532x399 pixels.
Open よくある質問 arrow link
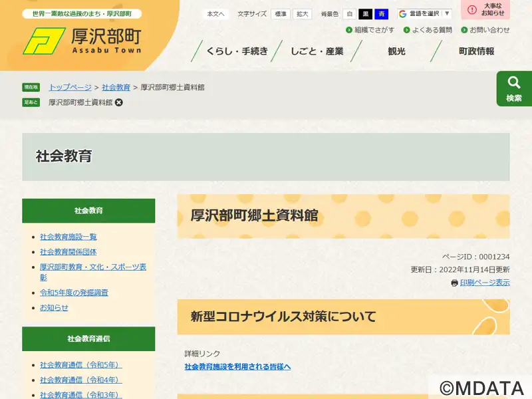[x=407, y=30]
